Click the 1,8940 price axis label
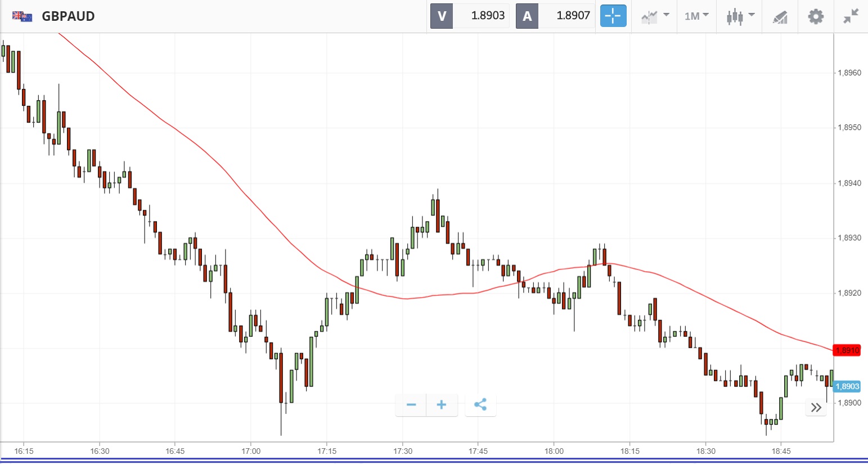868x464 pixels. 849,183
